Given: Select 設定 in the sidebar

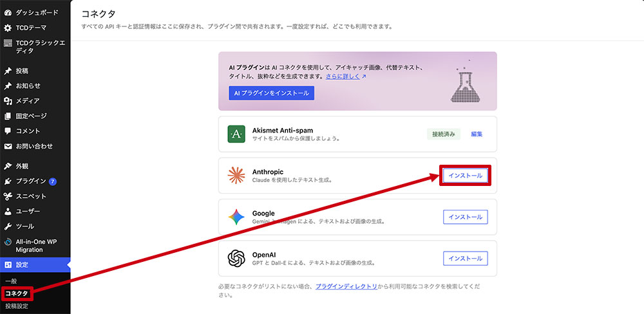Looking at the screenshot, I should (x=35, y=264).
